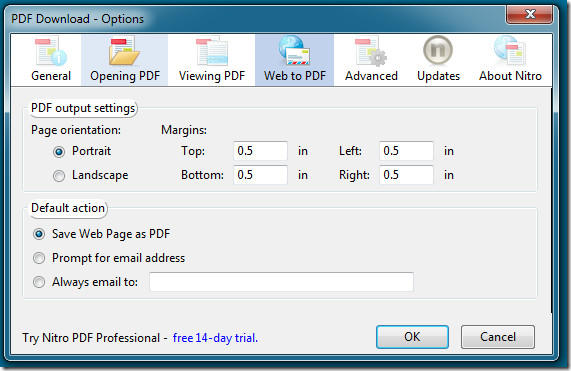Click the Always email to address field
Viewport: 571px width, 371px height.
[x=281, y=282]
